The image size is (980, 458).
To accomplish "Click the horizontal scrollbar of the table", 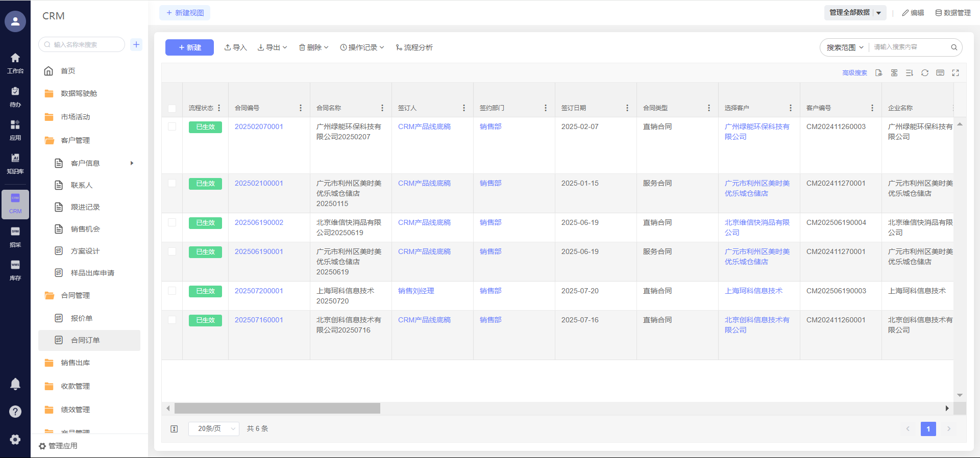I will (277, 409).
